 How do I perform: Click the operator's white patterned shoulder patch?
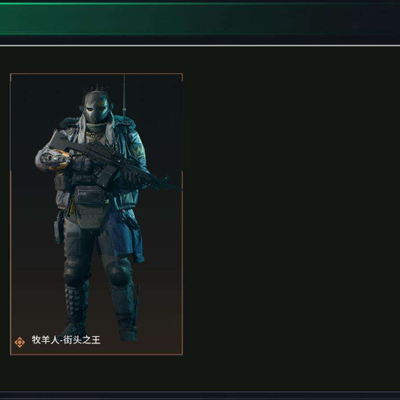(x=52, y=160)
